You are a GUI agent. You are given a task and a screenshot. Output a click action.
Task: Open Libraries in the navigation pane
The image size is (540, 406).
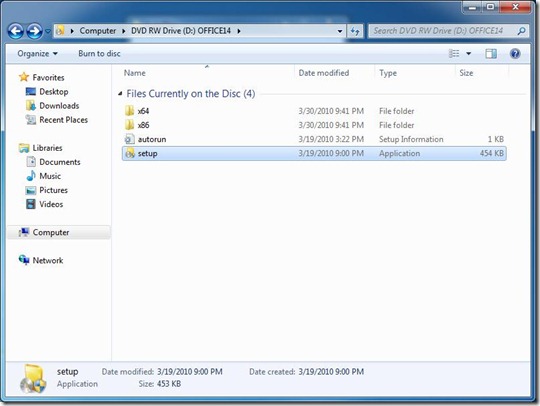click(48, 148)
